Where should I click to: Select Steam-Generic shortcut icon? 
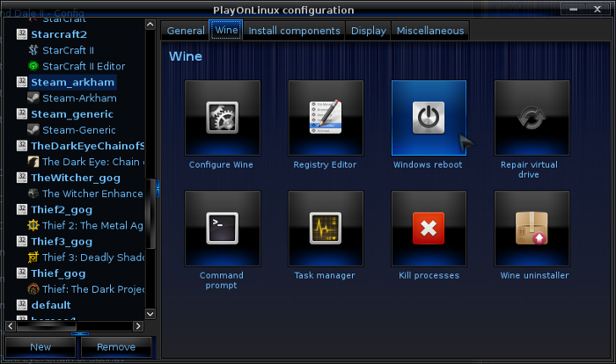[33, 129]
